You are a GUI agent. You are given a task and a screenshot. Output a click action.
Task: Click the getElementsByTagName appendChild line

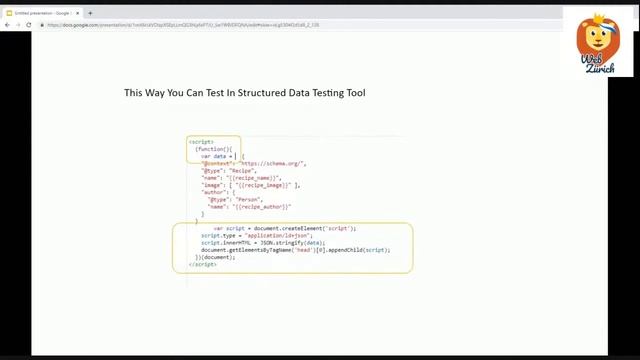pyautogui.click(x=296, y=250)
